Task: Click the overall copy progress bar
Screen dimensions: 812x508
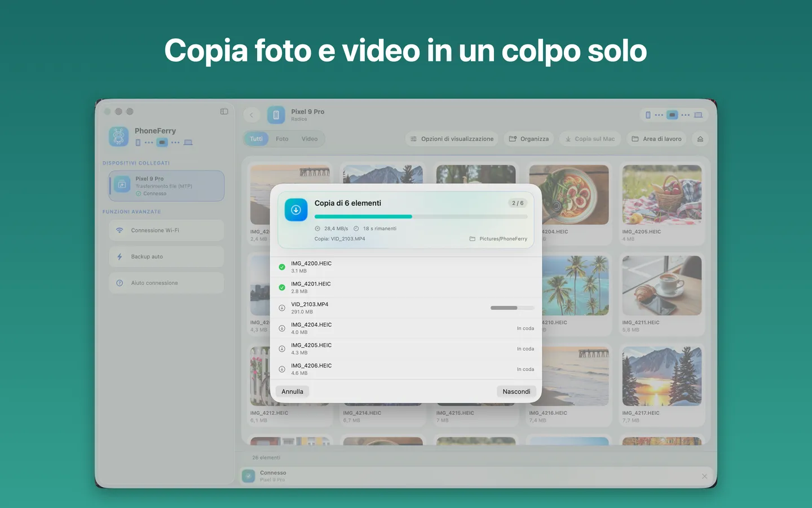Action: (421, 216)
